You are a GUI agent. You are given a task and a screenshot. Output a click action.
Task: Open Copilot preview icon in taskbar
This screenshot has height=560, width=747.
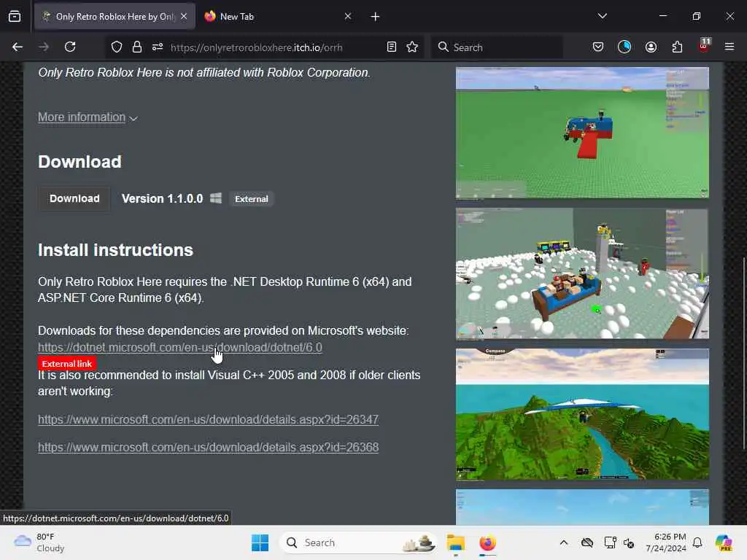pos(724,542)
